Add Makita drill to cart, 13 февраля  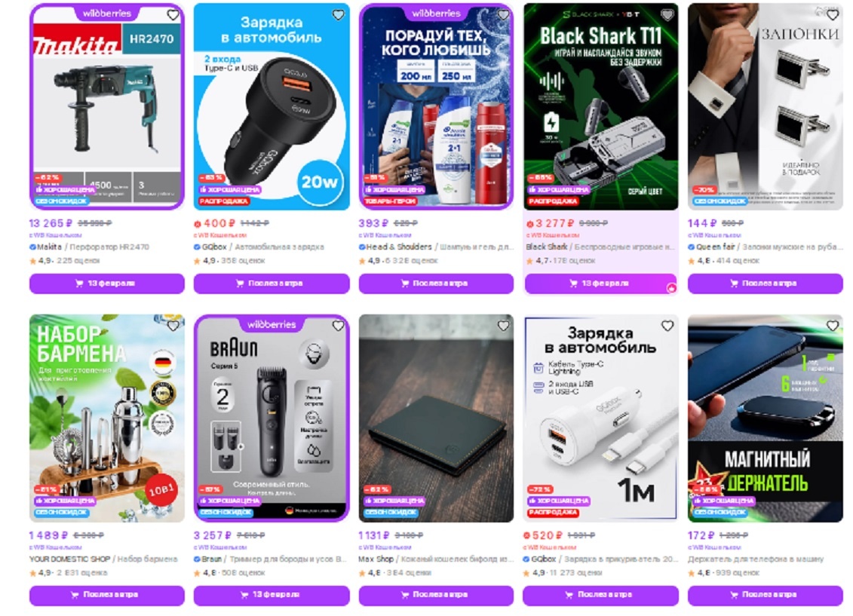click(107, 283)
